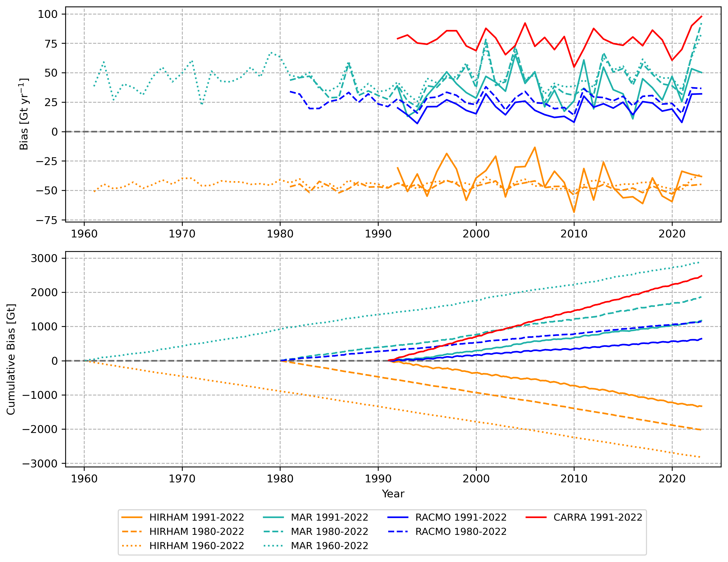Screen dimensions: 728x562
Task: Click the MAR 1991-2022 legend label
Action: [x=329, y=517]
